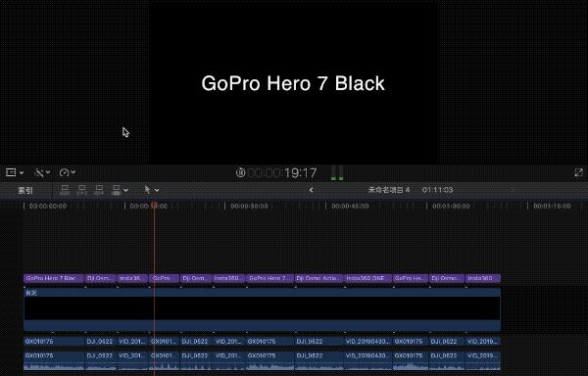Select VID_20190430 clip in the video row
This screenshot has height=376, width=588.
click(x=367, y=341)
